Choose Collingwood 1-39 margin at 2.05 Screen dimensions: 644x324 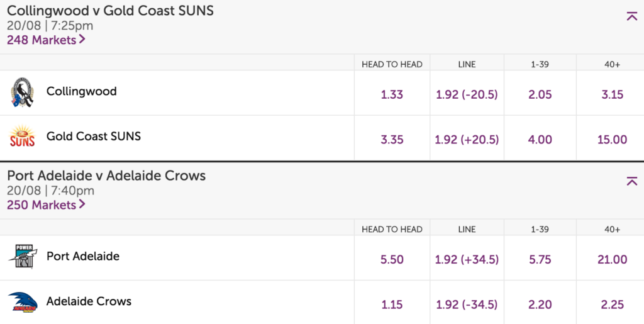click(x=540, y=94)
